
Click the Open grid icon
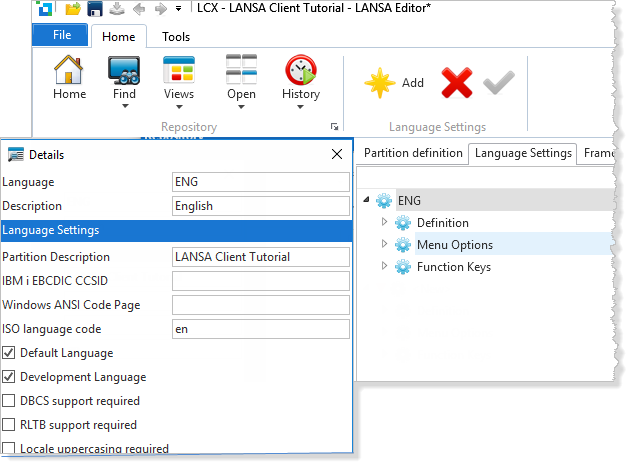[241, 69]
